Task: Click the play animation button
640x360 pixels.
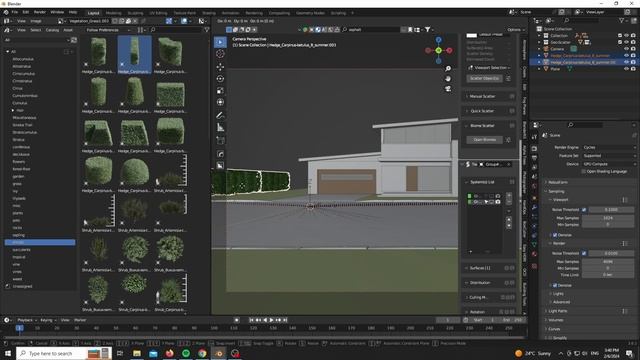Action: pos(271,320)
